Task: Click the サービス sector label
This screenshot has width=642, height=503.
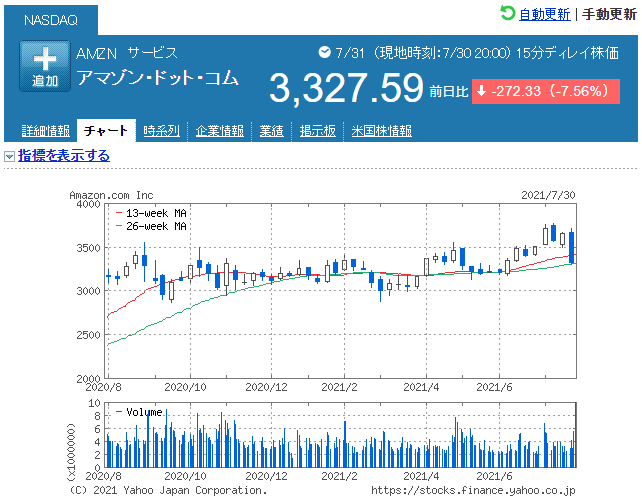Action: (152, 53)
